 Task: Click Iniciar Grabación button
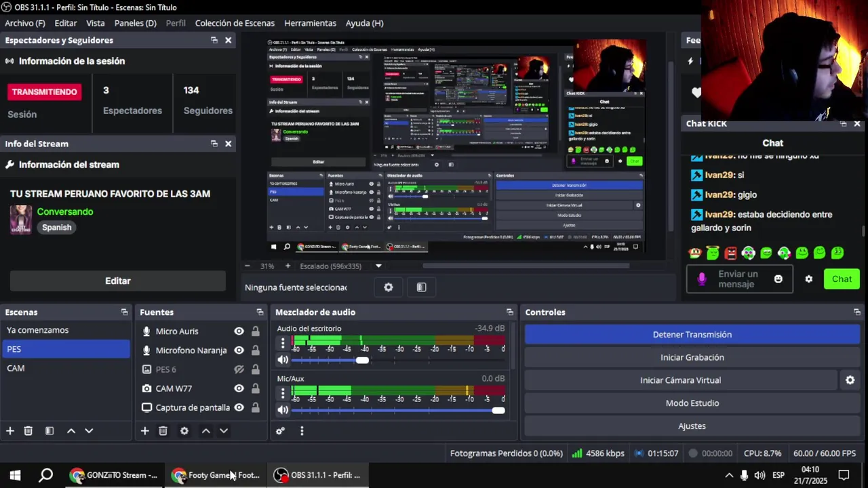692,358
